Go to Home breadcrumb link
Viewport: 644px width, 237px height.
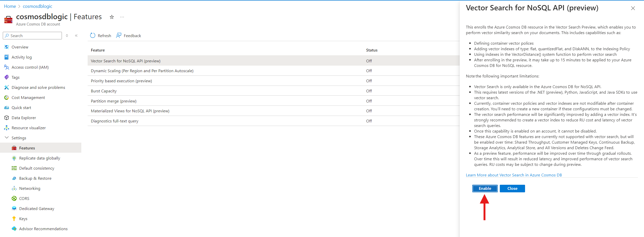point(10,6)
